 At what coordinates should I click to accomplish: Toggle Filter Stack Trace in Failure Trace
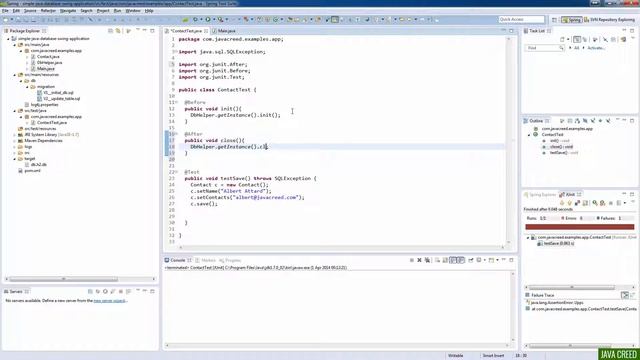pos(625,295)
